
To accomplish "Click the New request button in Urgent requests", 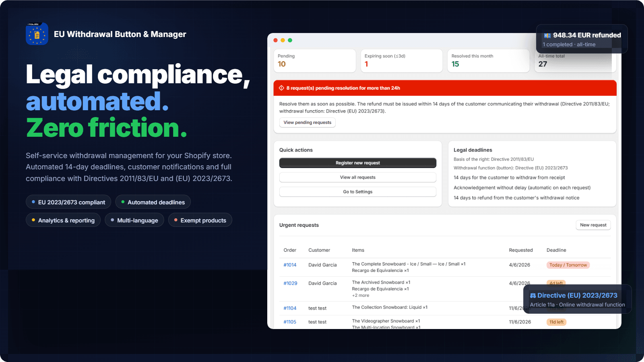I will click(593, 225).
